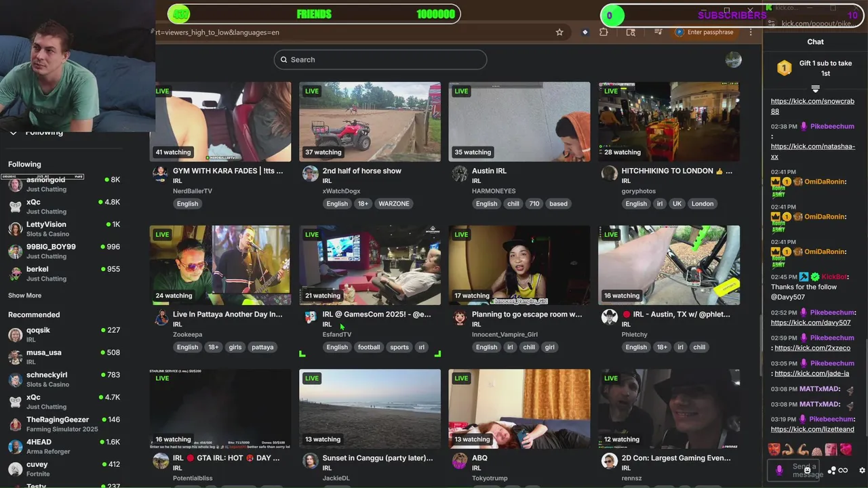Select the girl tag under Innocent_Vampire_Girl
Image resolution: width=868 pixels, height=488 pixels.
(549, 347)
